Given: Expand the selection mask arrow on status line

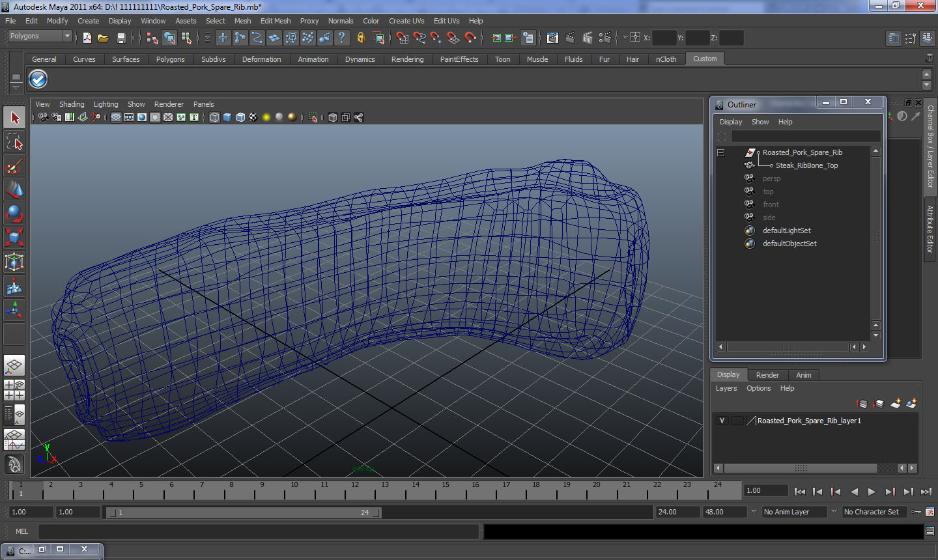Looking at the screenshot, I should pyautogui.click(x=207, y=38).
